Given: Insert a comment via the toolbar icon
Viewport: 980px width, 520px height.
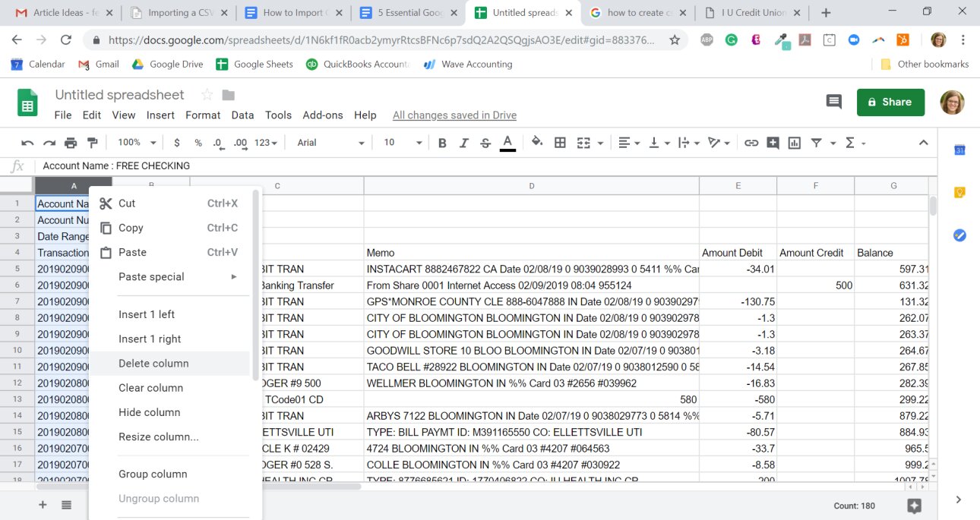Looking at the screenshot, I should [x=773, y=142].
